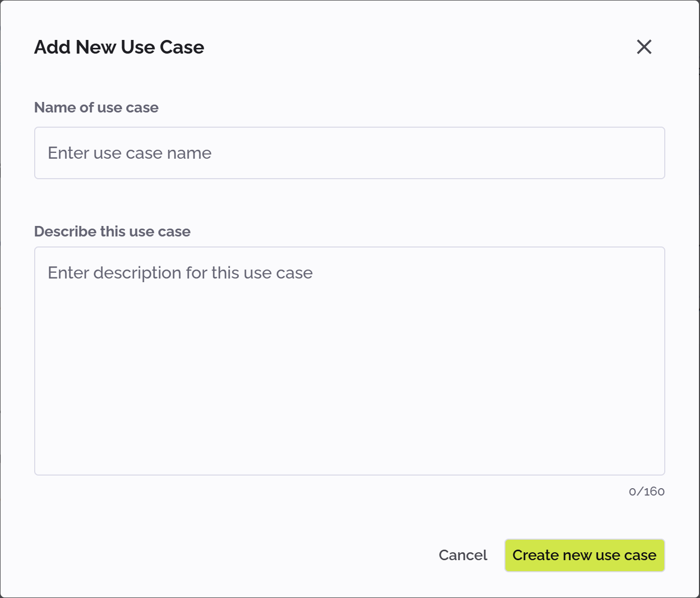The height and width of the screenshot is (598, 700).
Task: Click Cancel to abort creation
Action: click(x=462, y=555)
